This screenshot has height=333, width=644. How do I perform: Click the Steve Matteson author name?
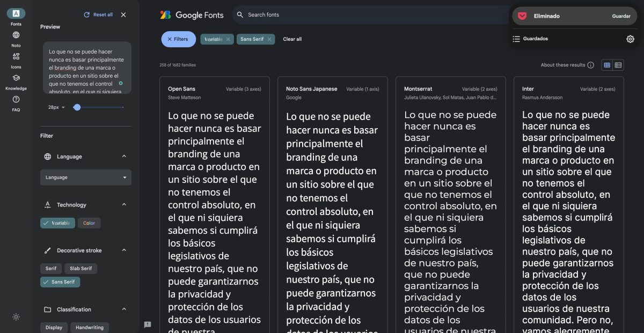(x=184, y=98)
